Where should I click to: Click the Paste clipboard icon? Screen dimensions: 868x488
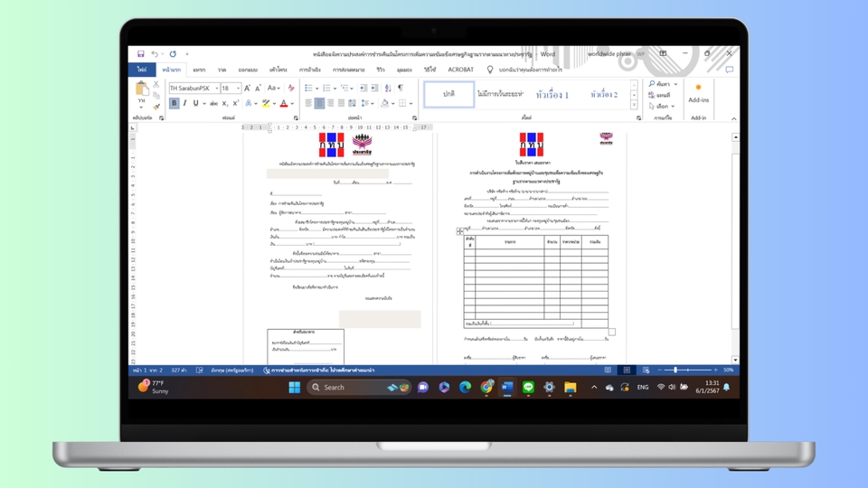[142, 89]
